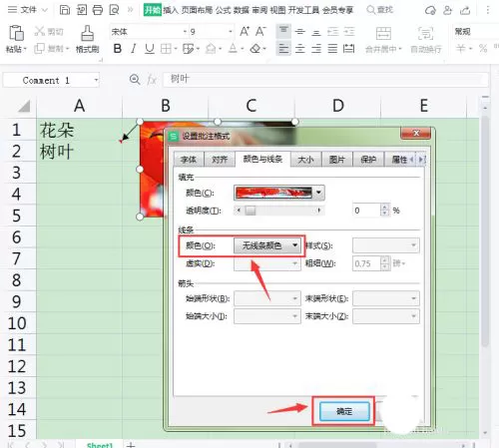Open the Dash type(D) dropdown

[267, 263]
